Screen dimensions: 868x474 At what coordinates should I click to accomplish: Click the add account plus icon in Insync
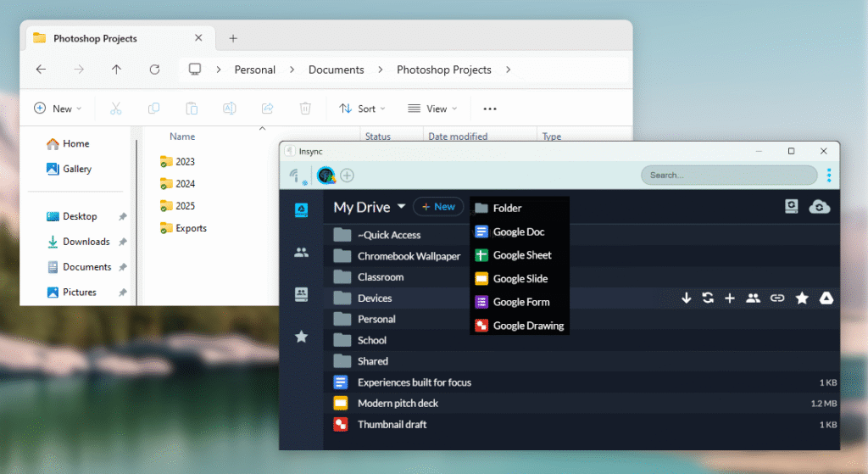(x=348, y=176)
